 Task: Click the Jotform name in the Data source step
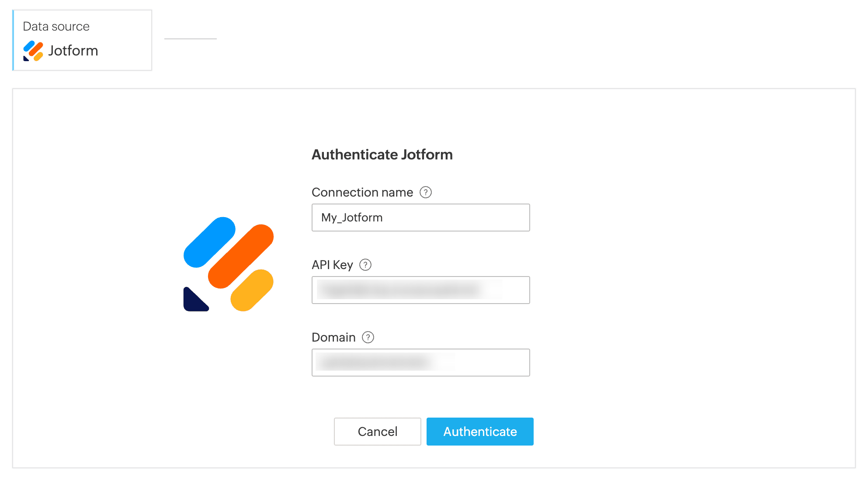pos(73,51)
